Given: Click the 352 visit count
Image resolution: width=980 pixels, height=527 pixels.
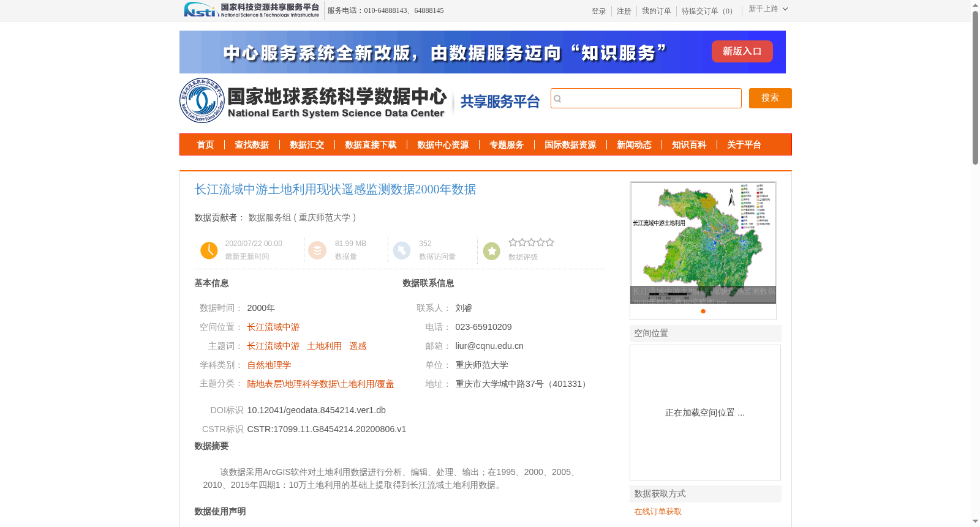Looking at the screenshot, I should (425, 244).
